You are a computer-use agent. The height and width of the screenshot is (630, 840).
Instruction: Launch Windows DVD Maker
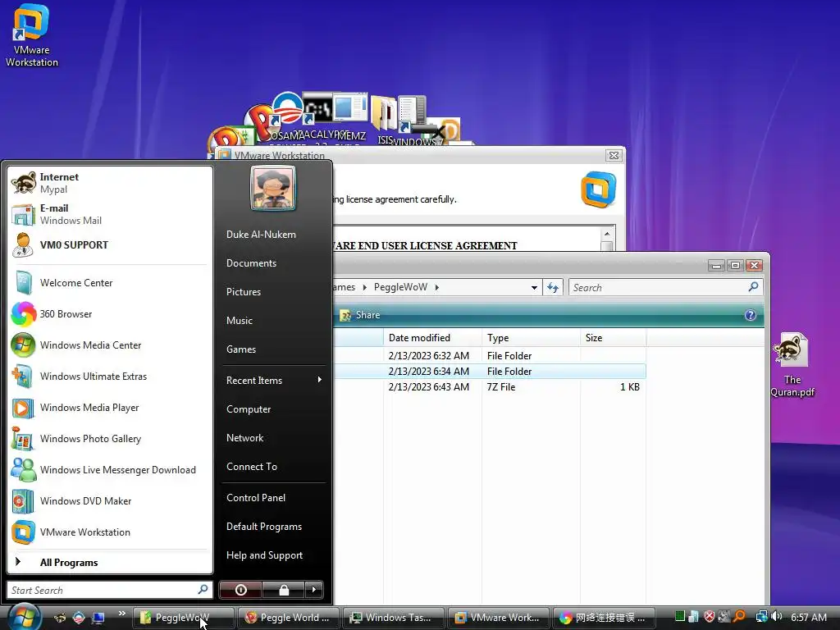110,501
